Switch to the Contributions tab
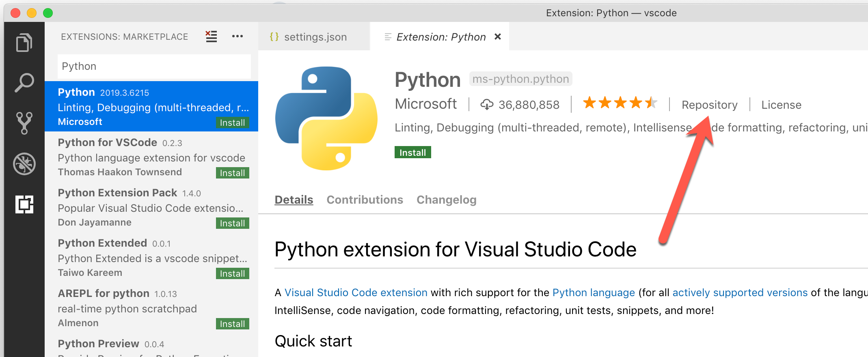This screenshot has width=868, height=357. pyautogui.click(x=365, y=200)
